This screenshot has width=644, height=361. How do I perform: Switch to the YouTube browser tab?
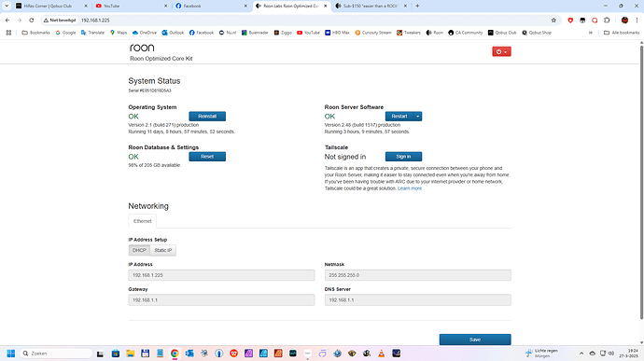point(132,7)
